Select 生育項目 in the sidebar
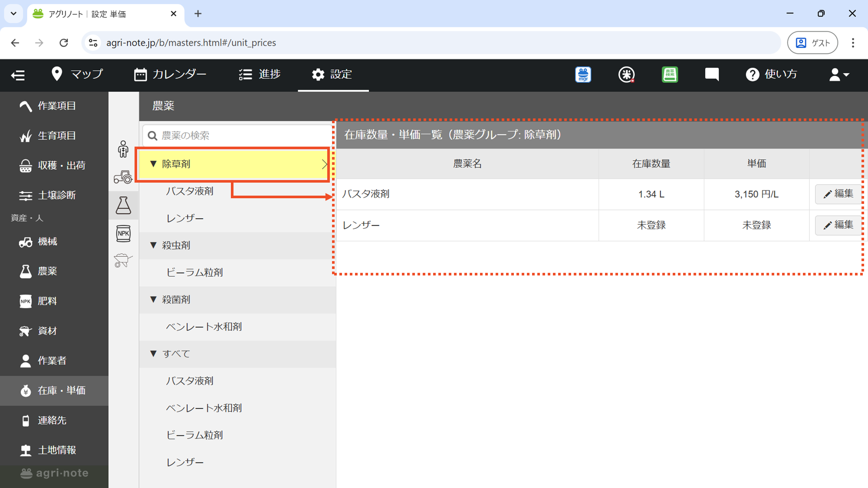This screenshot has width=868, height=488. click(x=54, y=136)
